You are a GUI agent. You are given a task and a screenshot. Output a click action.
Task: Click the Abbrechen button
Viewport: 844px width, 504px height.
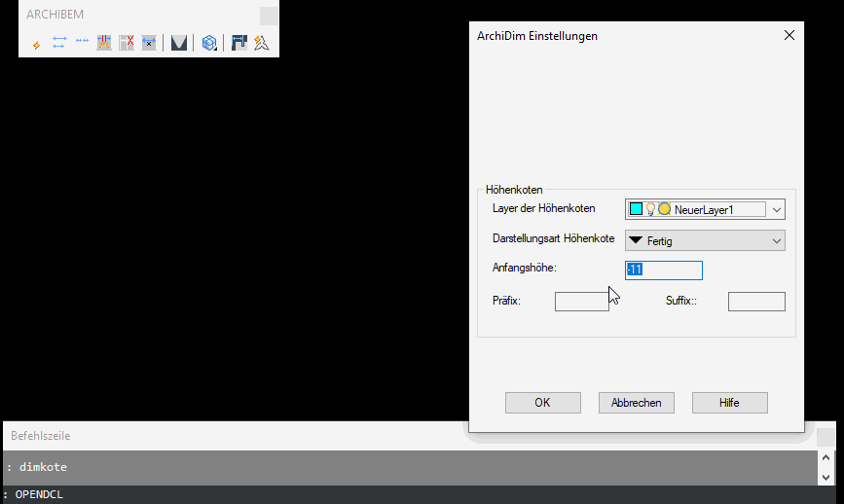pos(636,403)
